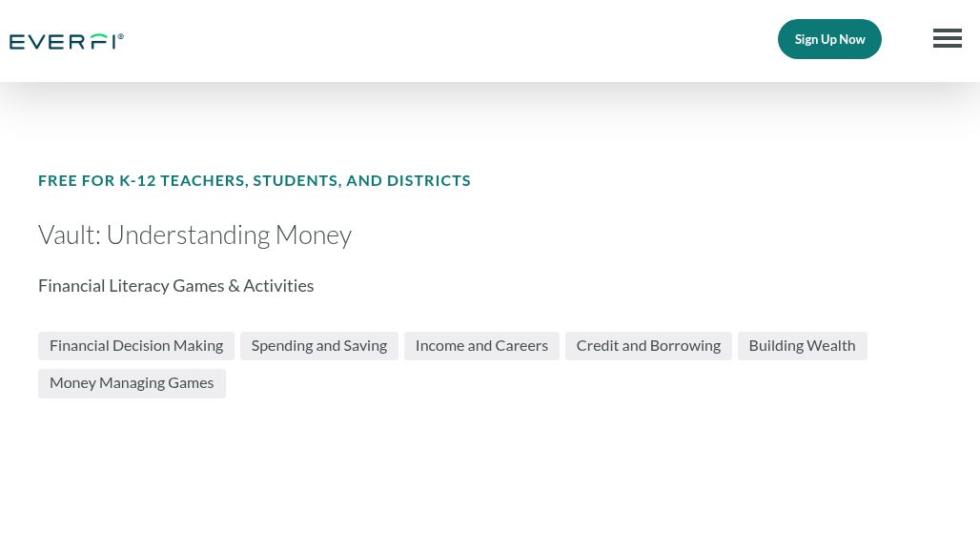Click the word DISTRICTS in green heading
The width and height of the screenshot is (980, 551).
[429, 180]
